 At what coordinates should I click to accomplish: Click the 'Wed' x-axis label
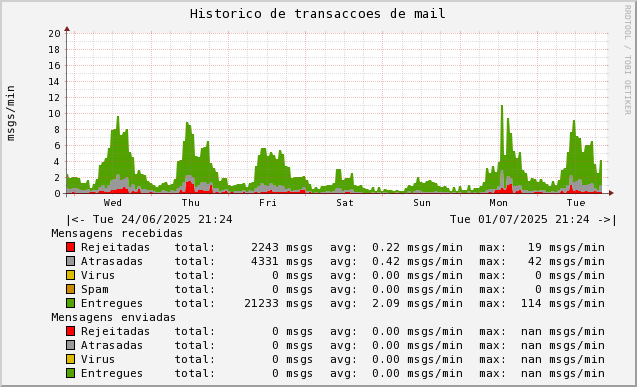113,203
